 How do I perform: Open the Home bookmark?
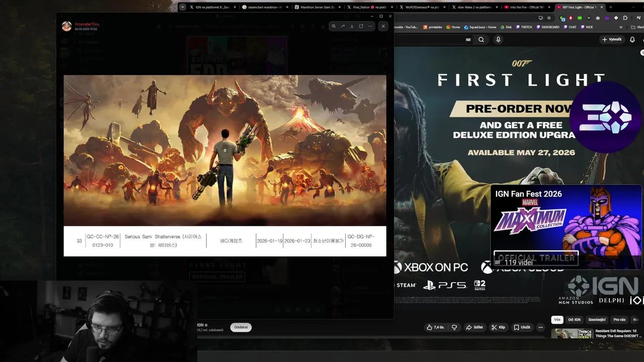[453, 27]
